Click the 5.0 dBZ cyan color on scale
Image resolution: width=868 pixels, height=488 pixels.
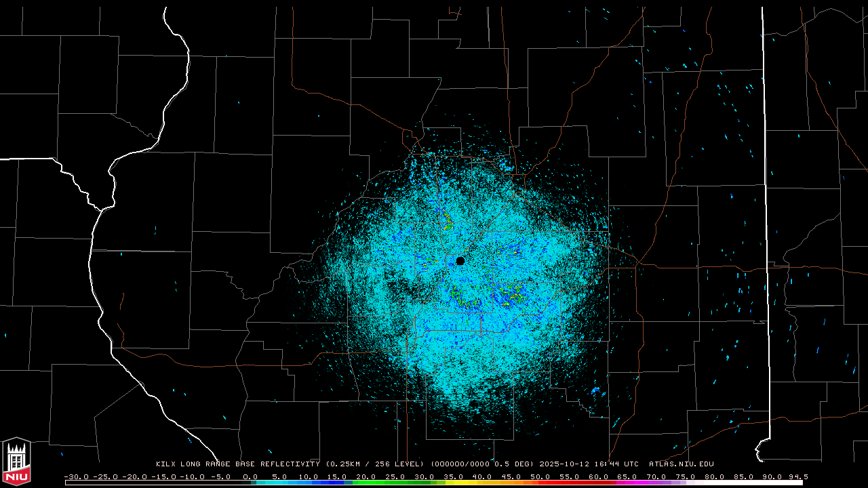pos(279,483)
